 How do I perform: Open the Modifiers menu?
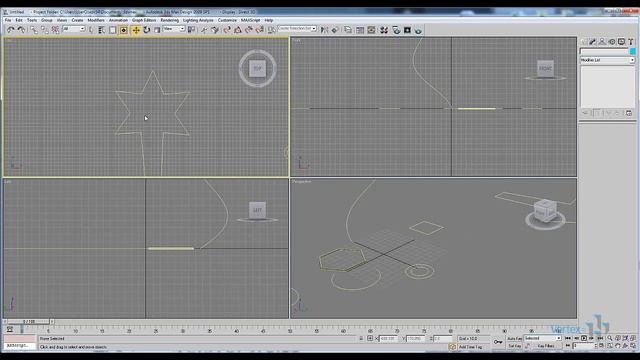[96, 20]
